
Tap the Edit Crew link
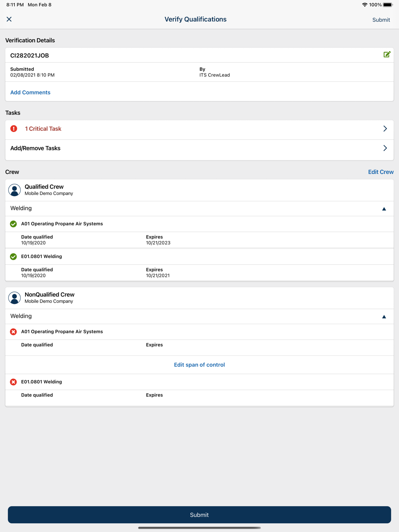point(381,172)
